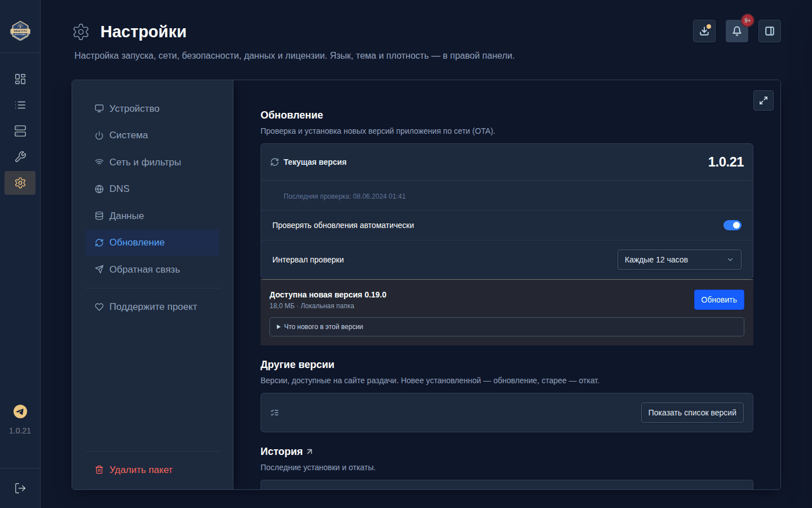The image size is (812, 508).
Task: Select the Обновление settings section
Action: pyautogui.click(x=152, y=243)
